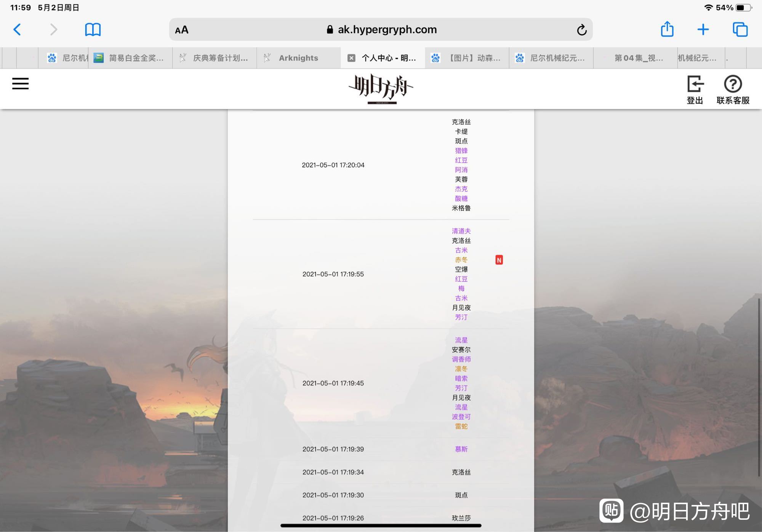Switch to the Arknights tab

click(299, 58)
